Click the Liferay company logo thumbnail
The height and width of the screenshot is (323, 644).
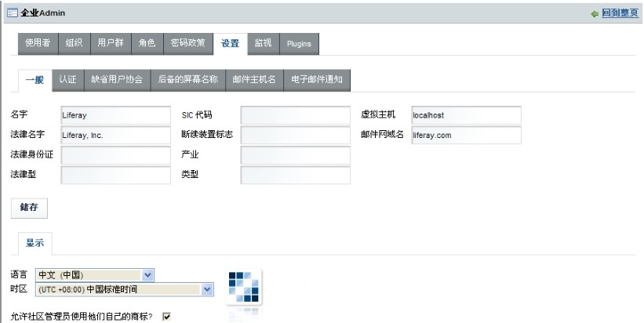coord(244,287)
